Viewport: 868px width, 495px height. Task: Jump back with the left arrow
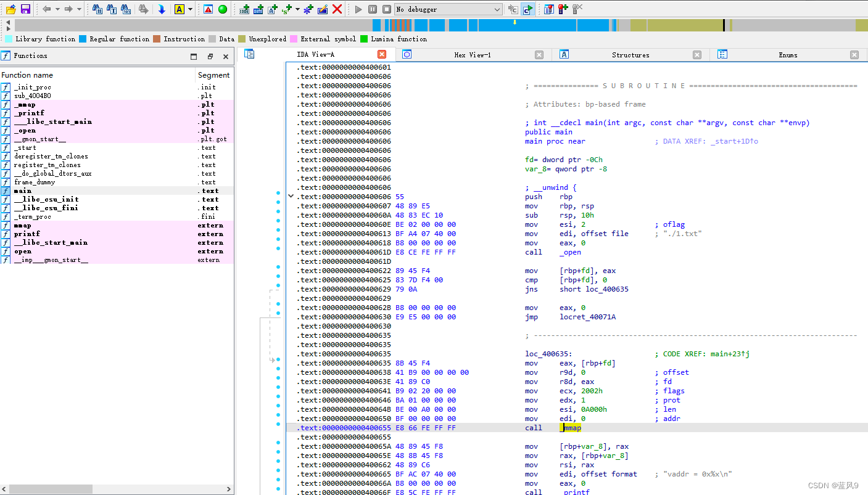(47, 9)
